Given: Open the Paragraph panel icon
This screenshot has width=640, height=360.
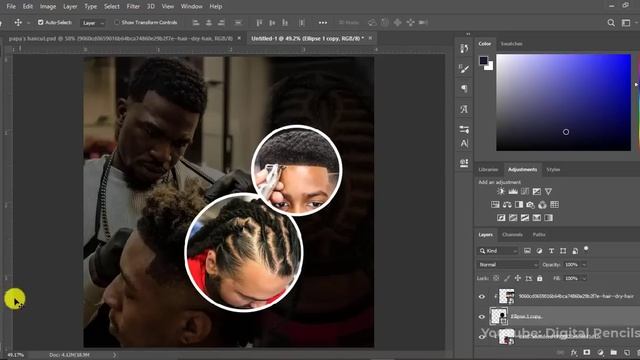Looking at the screenshot, I should point(464,89).
